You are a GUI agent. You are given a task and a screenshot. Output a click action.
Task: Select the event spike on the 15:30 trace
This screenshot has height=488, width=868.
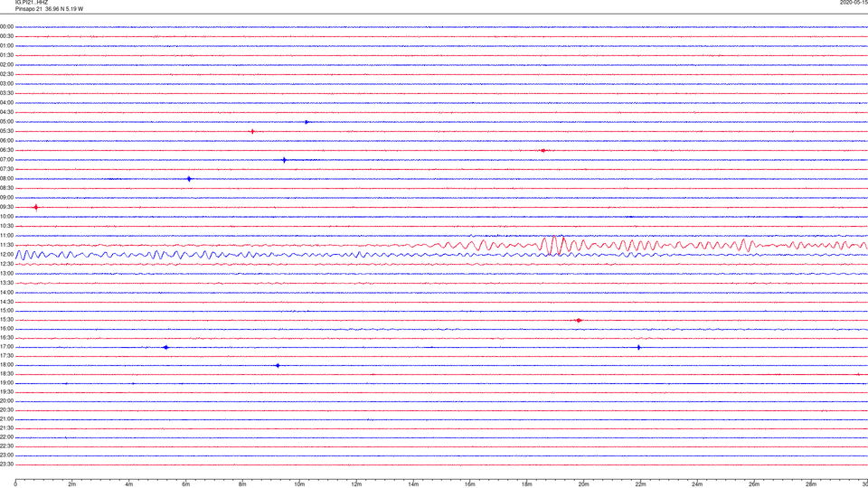click(x=579, y=320)
